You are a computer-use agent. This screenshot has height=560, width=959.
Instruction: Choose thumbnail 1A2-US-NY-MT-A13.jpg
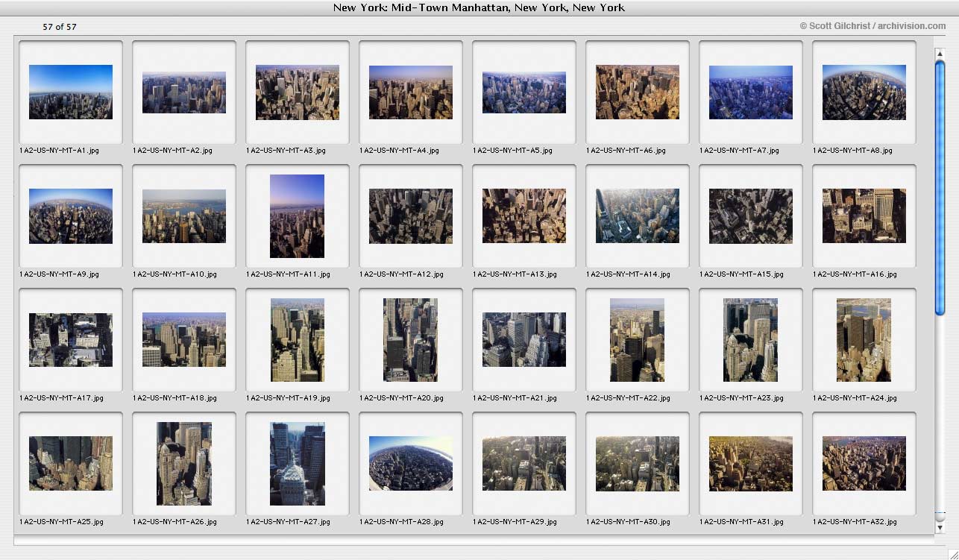click(524, 216)
